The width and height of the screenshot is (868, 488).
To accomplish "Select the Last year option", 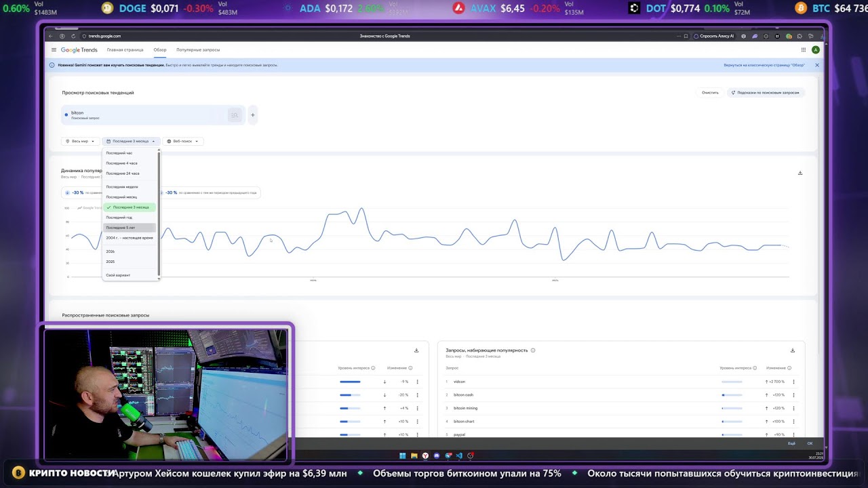I will pyautogui.click(x=130, y=218).
